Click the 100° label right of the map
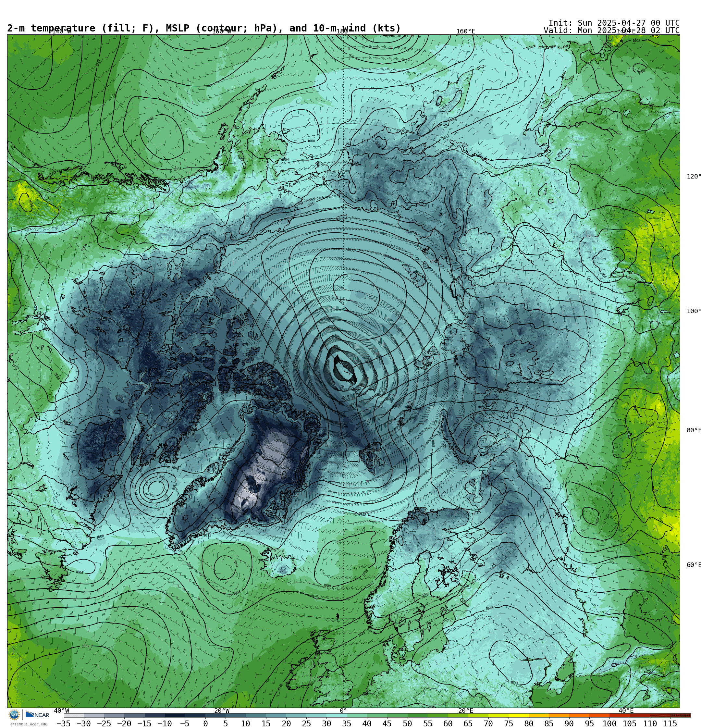Viewport: 701px width, 728px height. click(x=694, y=311)
